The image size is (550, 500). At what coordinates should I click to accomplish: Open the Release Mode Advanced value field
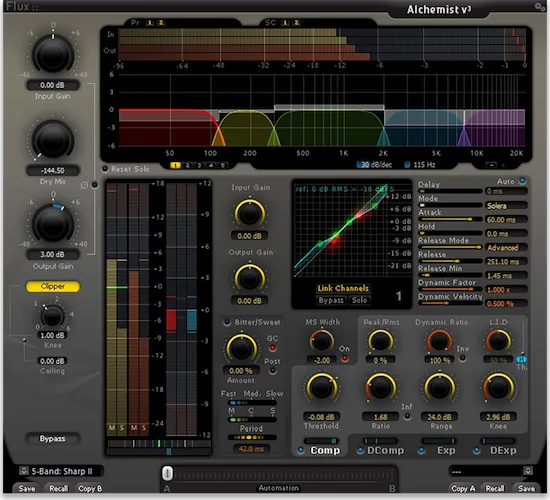[506, 248]
